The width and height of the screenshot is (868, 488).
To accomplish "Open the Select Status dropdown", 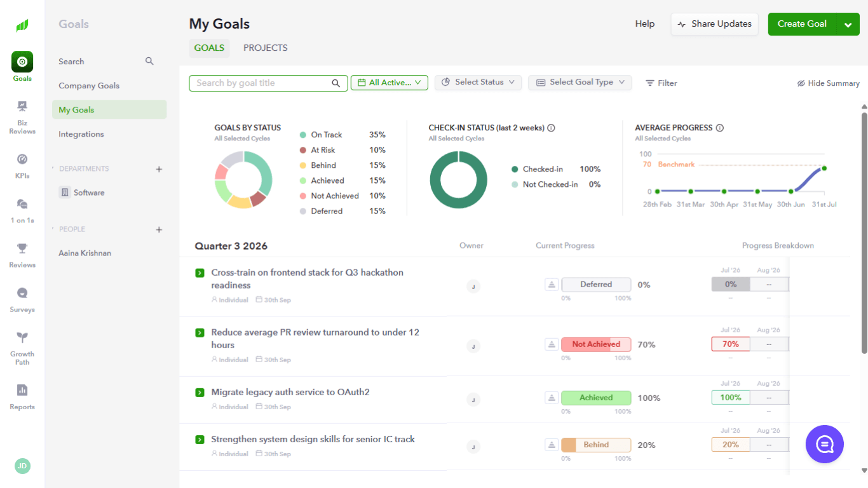I will pos(478,83).
